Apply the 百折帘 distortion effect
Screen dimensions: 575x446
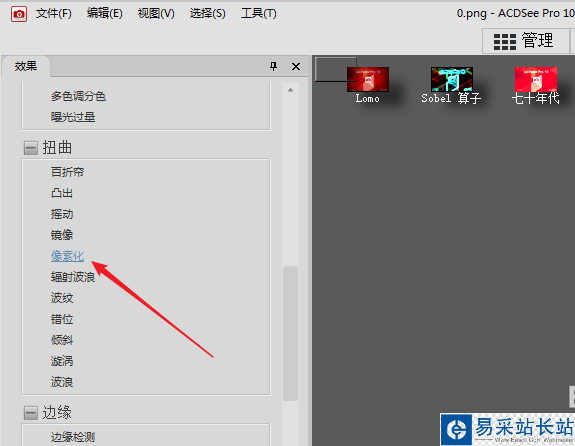point(67,172)
